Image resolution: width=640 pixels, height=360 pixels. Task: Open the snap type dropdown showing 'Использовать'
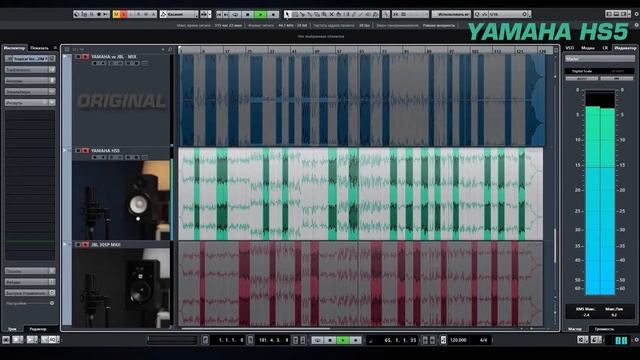[x=451, y=14]
